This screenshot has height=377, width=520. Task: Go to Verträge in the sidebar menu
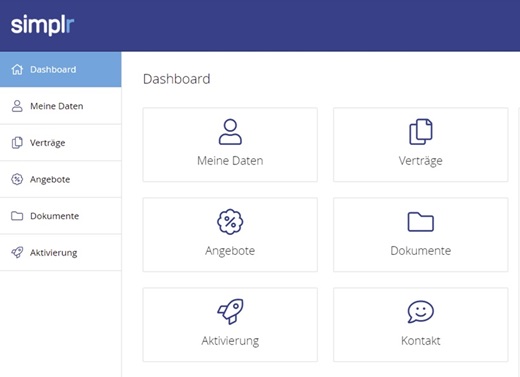[x=61, y=143]
